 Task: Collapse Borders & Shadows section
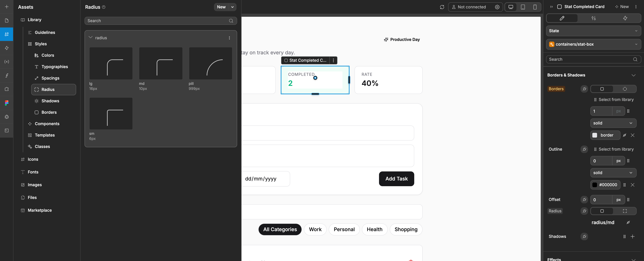[633, 75]
